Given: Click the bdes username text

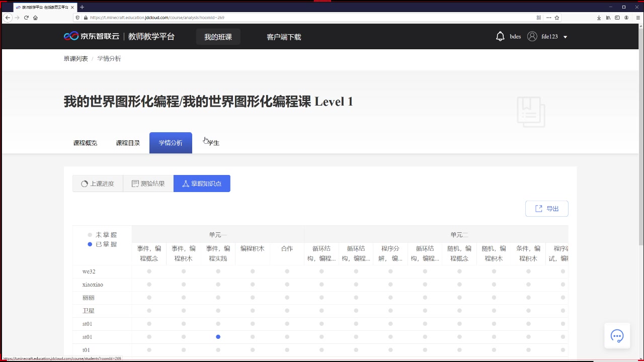Looking at the screenshot, I should [515, 37].
